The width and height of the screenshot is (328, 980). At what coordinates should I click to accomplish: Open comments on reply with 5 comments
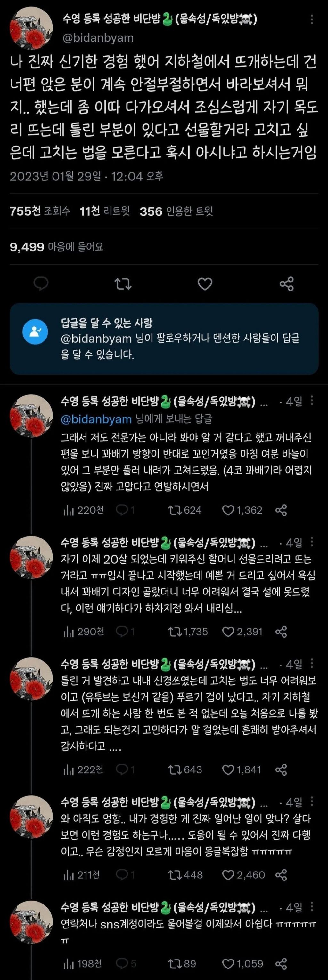click(126, 964)
